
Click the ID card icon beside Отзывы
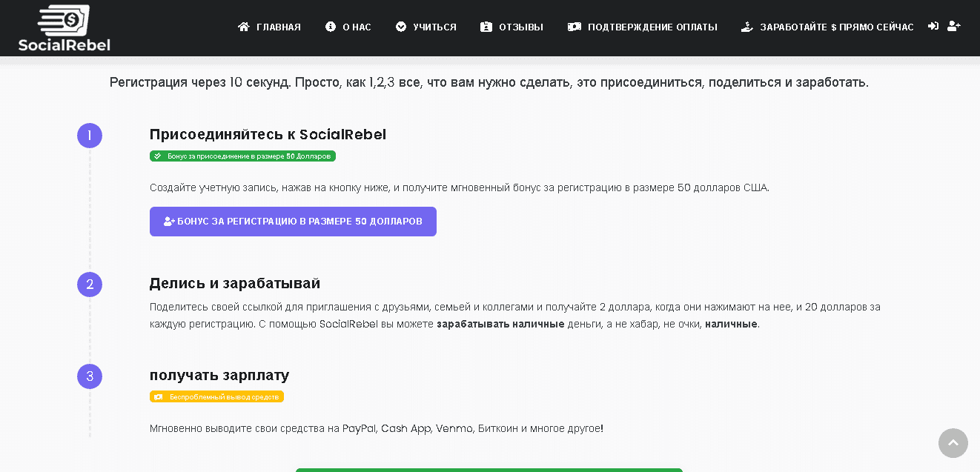coord(486,27)
